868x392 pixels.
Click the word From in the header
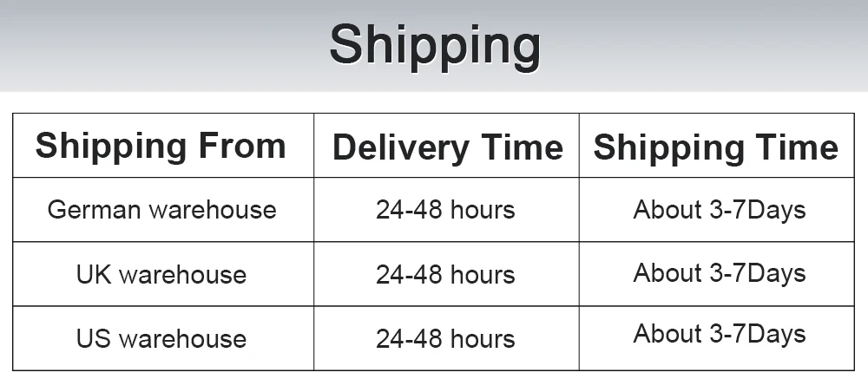pyautogui.click(x=242, y=146)
